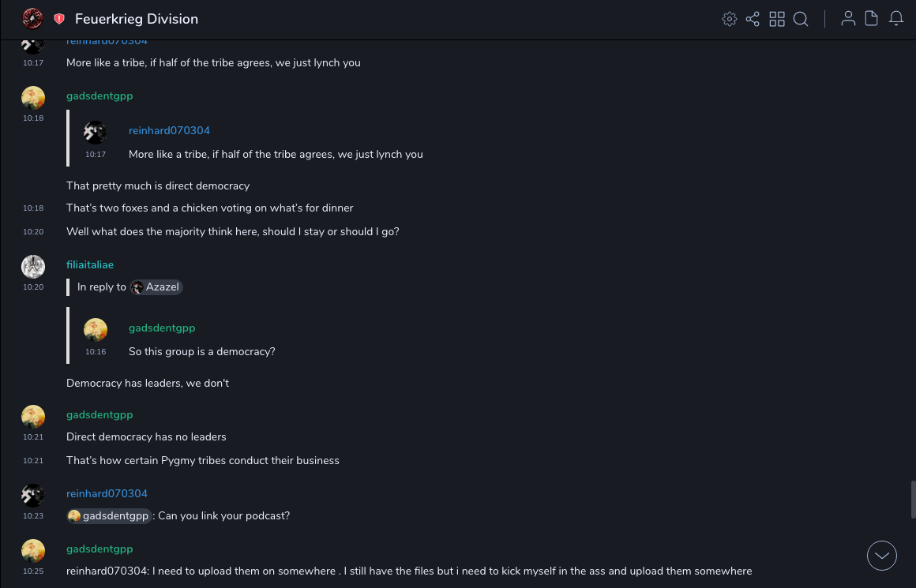Click quoted reinhard070304 username in the reply

click(x=169, y=131)
